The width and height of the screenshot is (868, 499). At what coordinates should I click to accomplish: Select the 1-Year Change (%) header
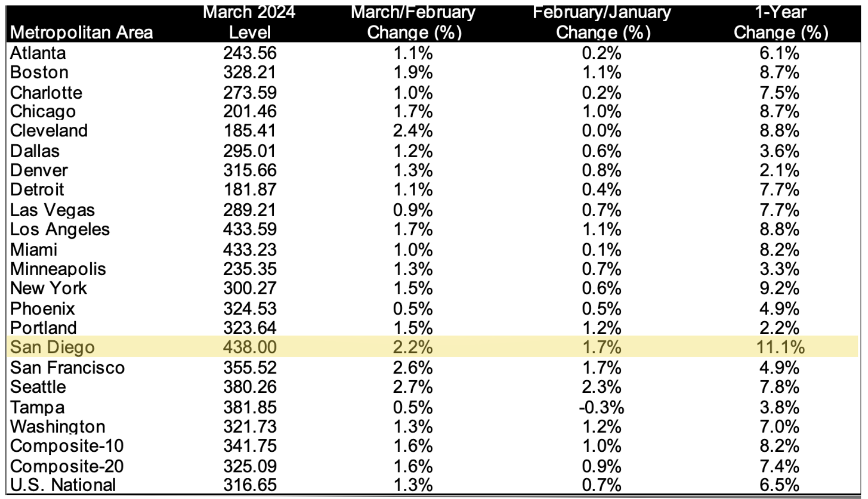pyautogui.click(x=780, y=22)
